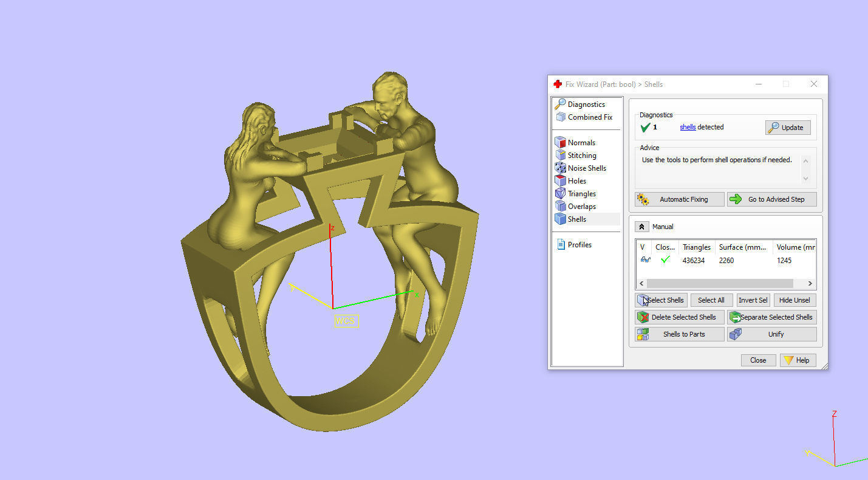The width and height of the screenshot is (868, 480).
Task: Select the 1245 volume value
Action: click(784, 260)
